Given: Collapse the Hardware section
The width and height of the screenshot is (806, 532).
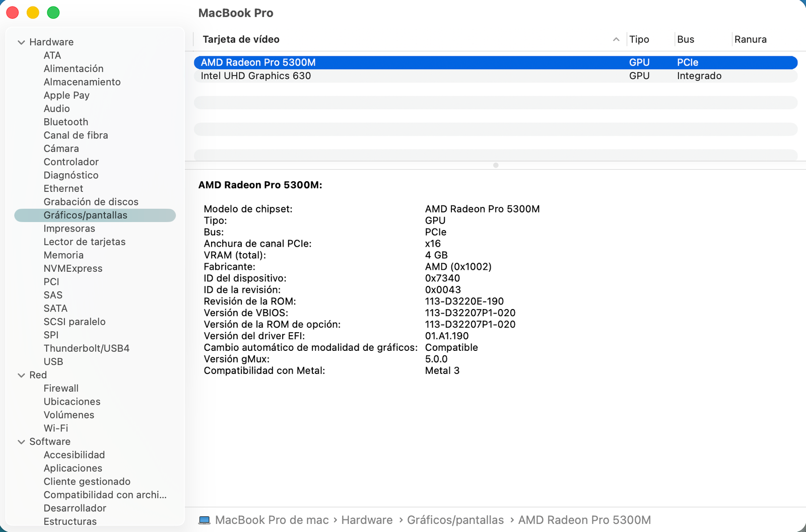Looking at the screenshot, I should pos(21,42).
